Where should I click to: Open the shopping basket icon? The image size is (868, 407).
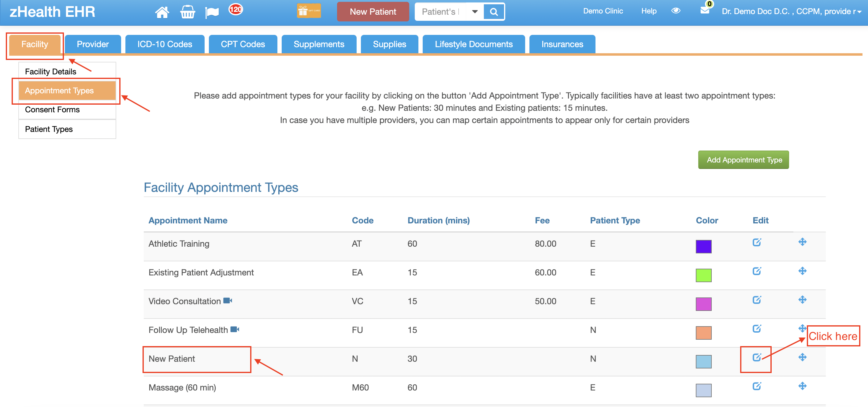187,12
